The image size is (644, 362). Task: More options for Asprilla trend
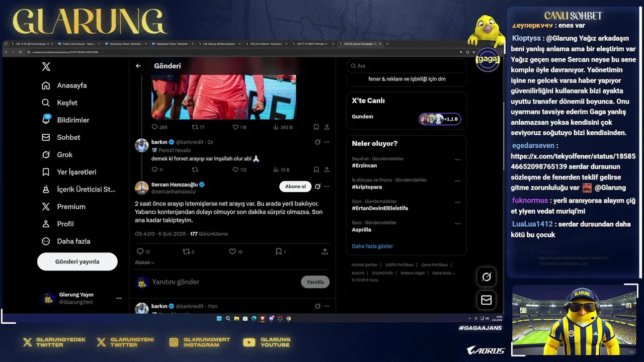457,223
